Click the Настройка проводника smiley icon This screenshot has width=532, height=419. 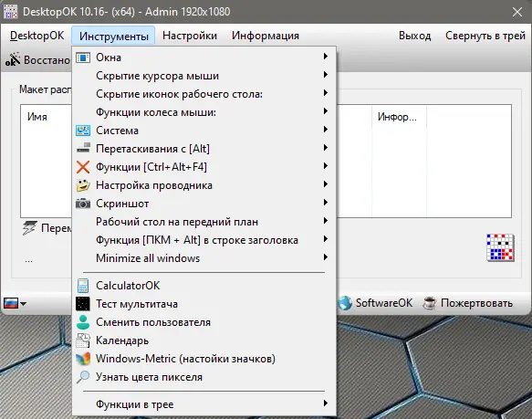(83, 185)
